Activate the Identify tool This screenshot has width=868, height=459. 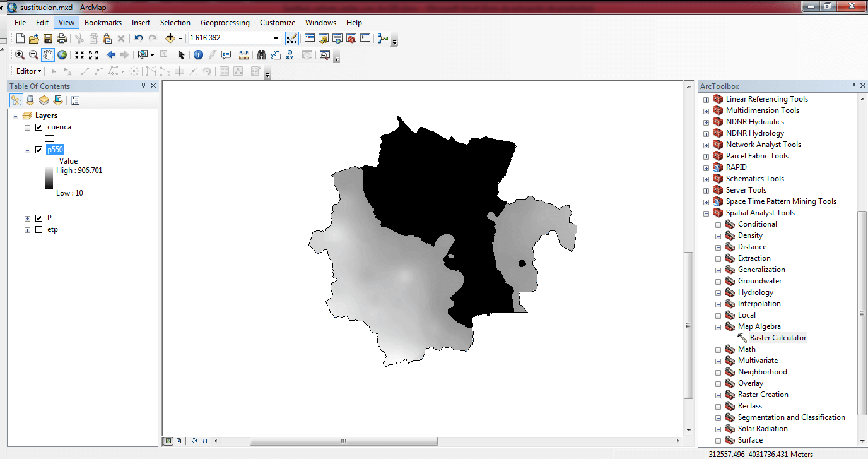198,55
